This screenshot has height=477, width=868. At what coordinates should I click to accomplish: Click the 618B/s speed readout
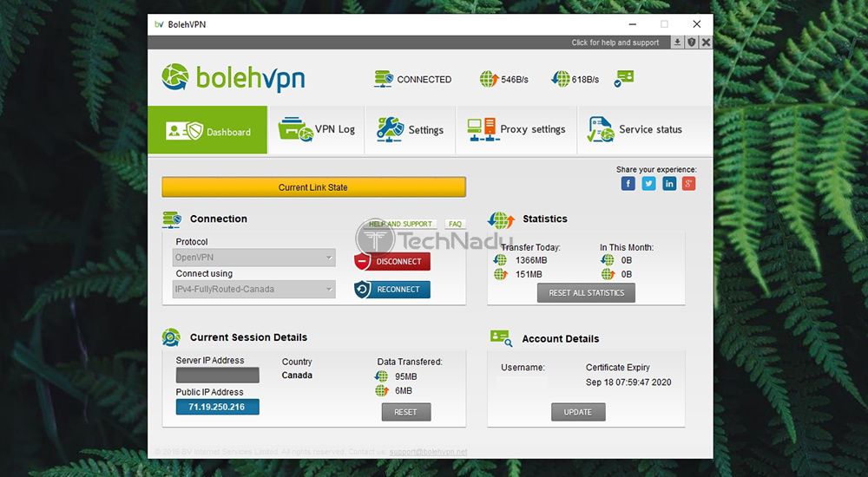[x=585, y=80]
